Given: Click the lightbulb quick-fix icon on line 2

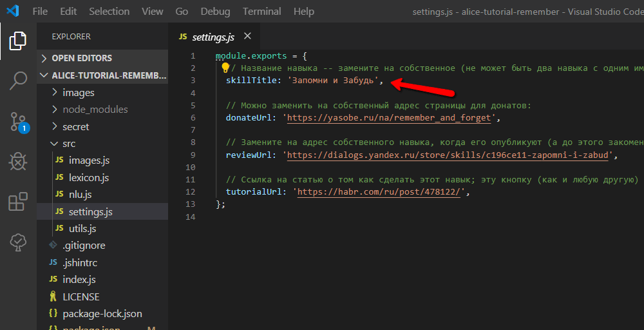Looking at the screenshot, I should (225, 67).
